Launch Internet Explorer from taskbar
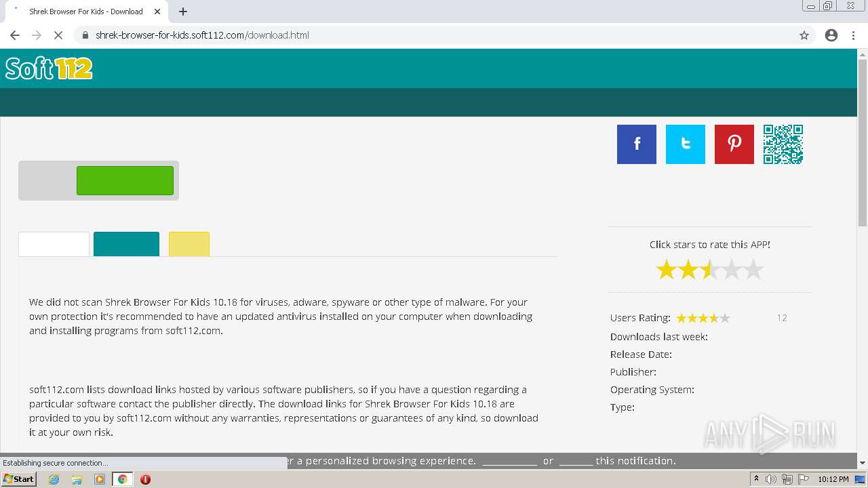Image resolution: width=868 pixels, height=488 pixels. [x=54, y=479]
